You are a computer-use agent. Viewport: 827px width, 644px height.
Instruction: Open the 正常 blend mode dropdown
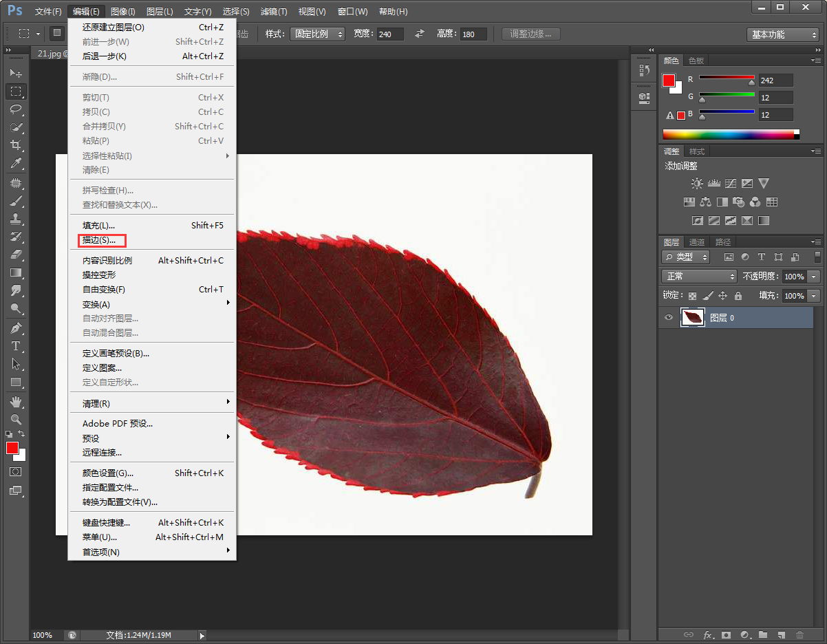tap(699, 276)
